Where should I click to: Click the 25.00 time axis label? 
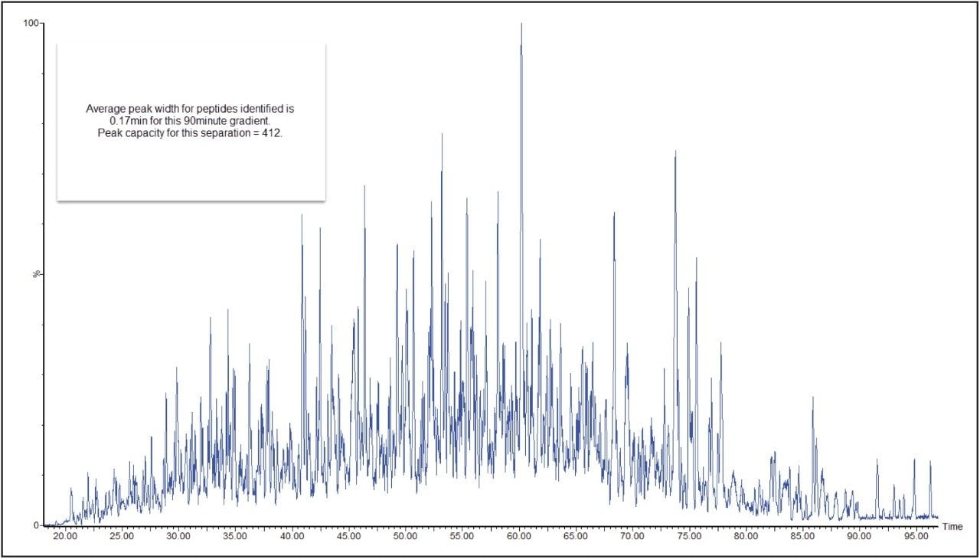(x=121, y=537)
